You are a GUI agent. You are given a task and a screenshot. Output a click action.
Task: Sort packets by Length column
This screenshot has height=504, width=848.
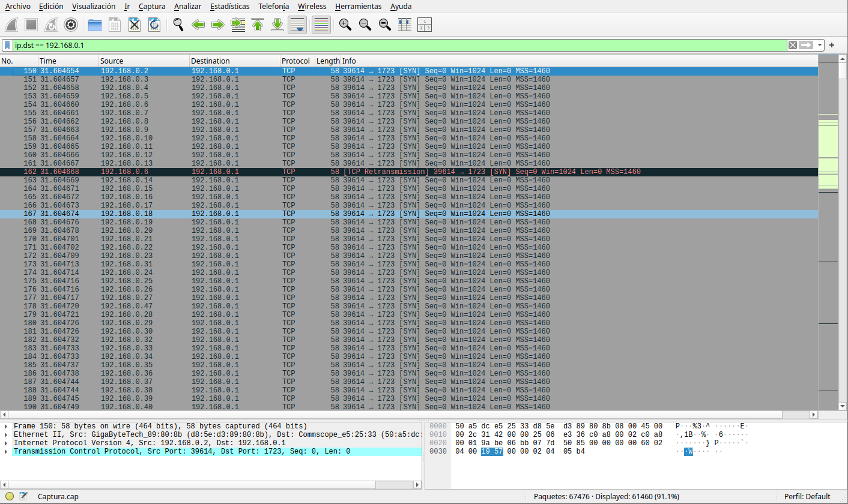click(328, 61)
